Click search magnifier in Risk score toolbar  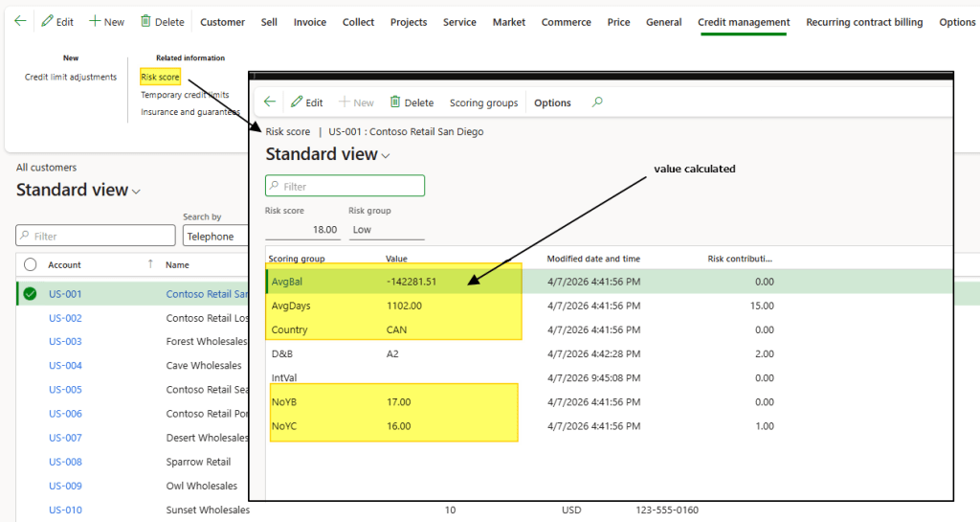click(x=597, y=102)
